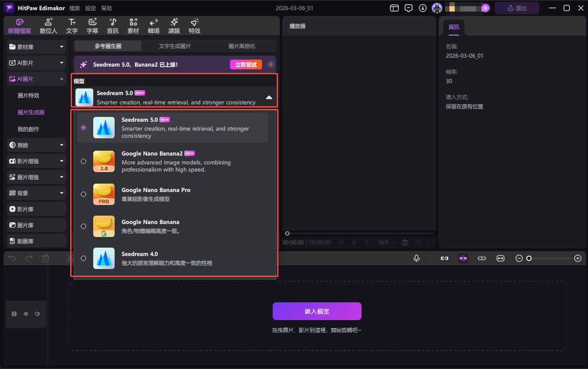588x369 pixels.
Task: Click the timeline zoom slider handle
Action: (529, 258)
